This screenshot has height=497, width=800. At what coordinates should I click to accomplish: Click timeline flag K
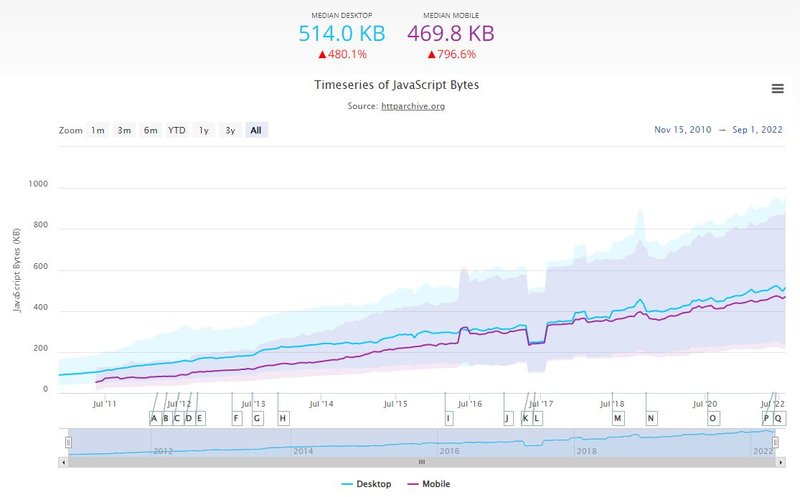[x=526, y=418]
